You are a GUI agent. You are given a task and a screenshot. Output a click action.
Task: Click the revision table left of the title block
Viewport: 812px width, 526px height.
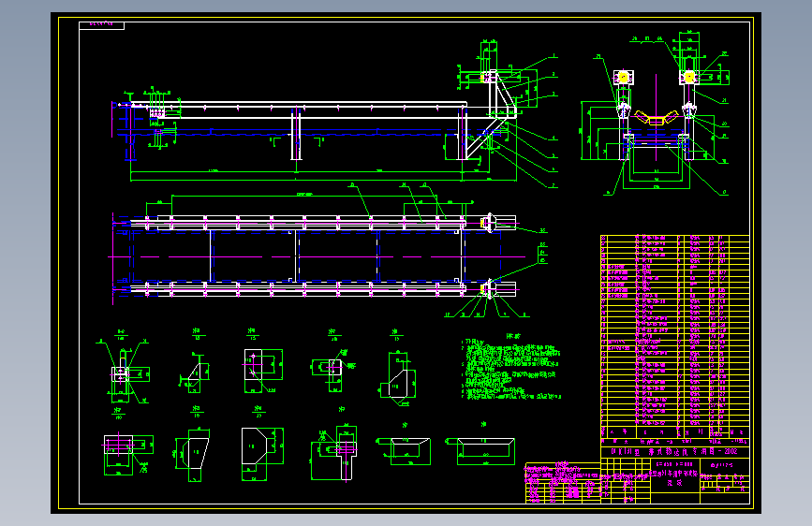tap(562, 483)
